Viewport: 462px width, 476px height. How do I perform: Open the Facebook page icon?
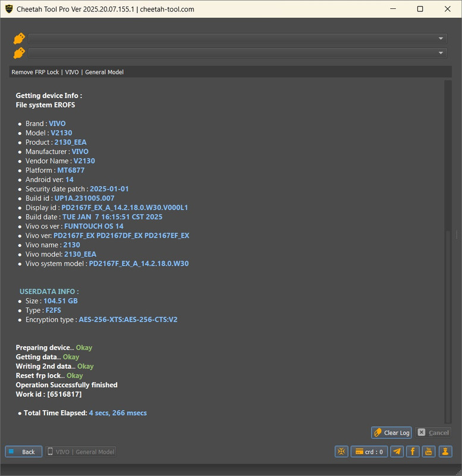413,452
